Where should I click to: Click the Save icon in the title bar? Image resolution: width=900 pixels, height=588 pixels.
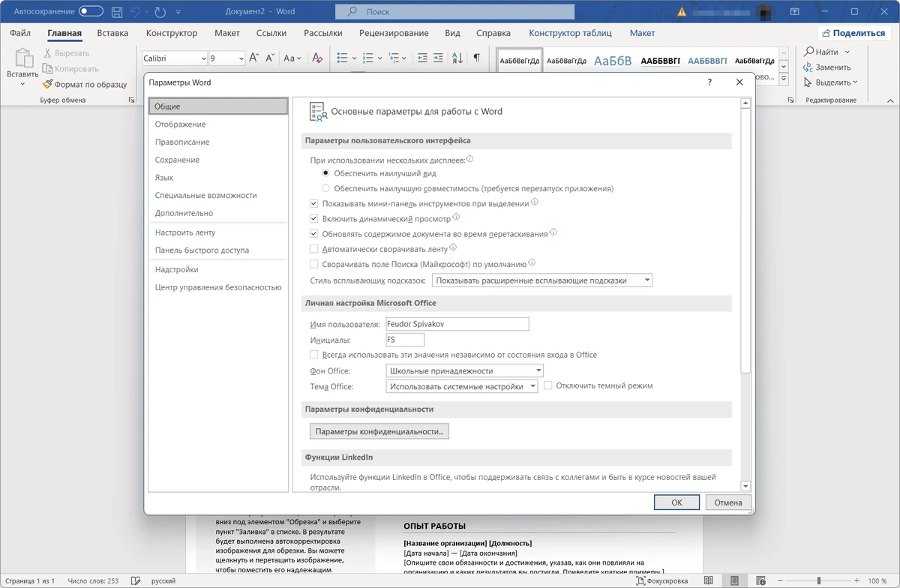(x=117, y=12)
